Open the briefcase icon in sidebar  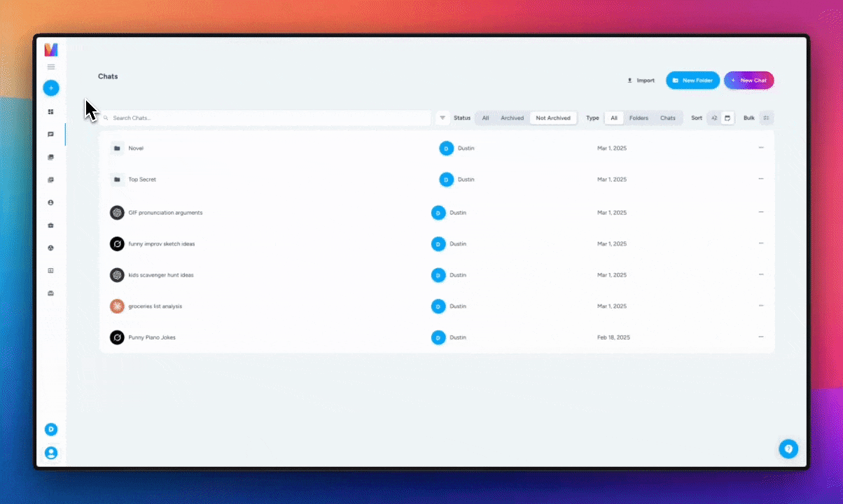pos(51,225)
